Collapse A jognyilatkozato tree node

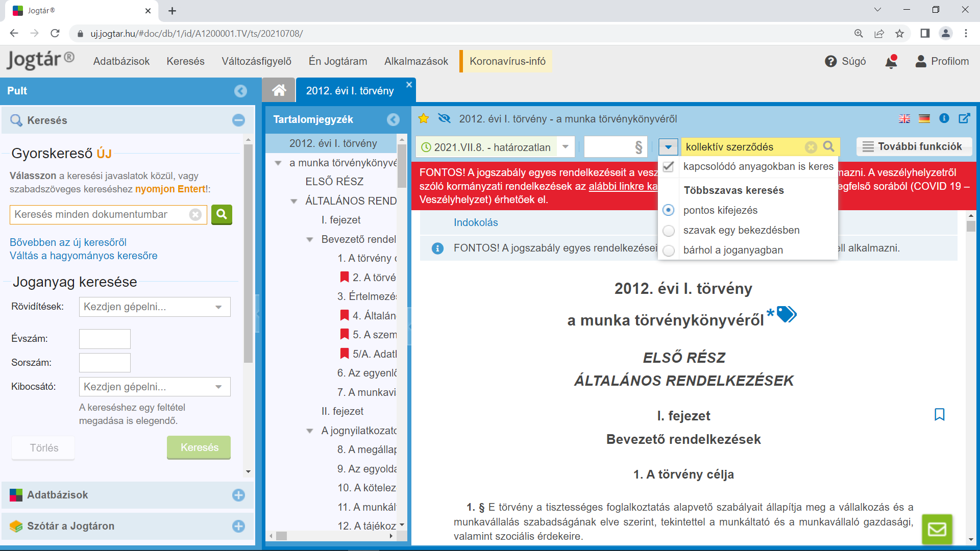[310, 431]
